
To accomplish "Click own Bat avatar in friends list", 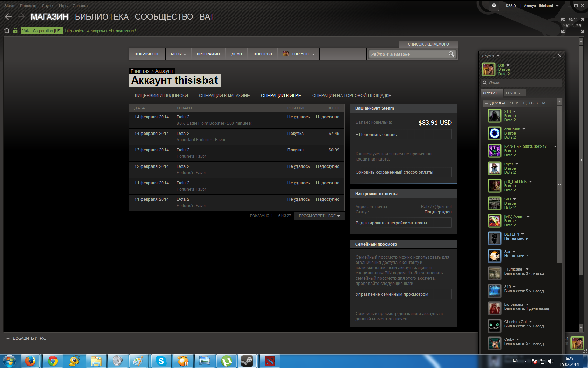I will [488, 69].
